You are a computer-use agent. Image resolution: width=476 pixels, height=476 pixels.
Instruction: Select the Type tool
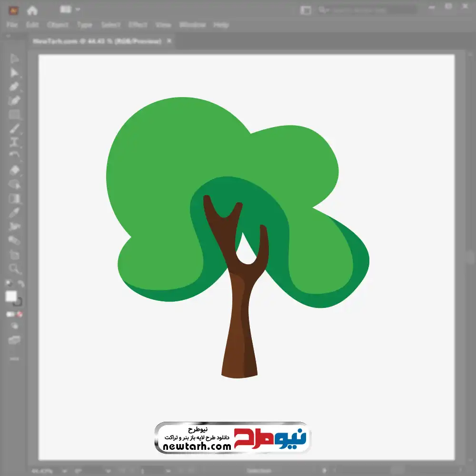tap(14, 142)
